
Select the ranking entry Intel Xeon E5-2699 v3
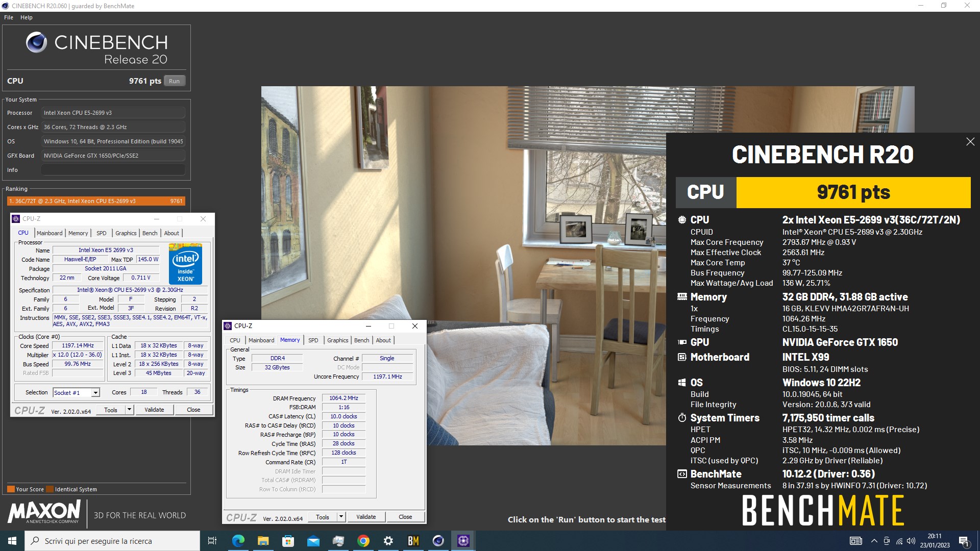pyautogui.click(x=96, y=201)
